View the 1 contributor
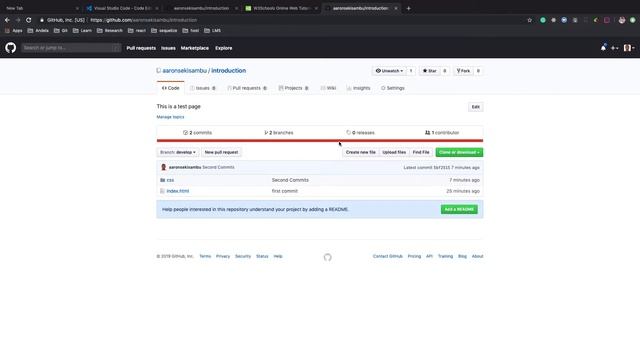This screenshot has width=640, height=360. (x=442, y=133)
